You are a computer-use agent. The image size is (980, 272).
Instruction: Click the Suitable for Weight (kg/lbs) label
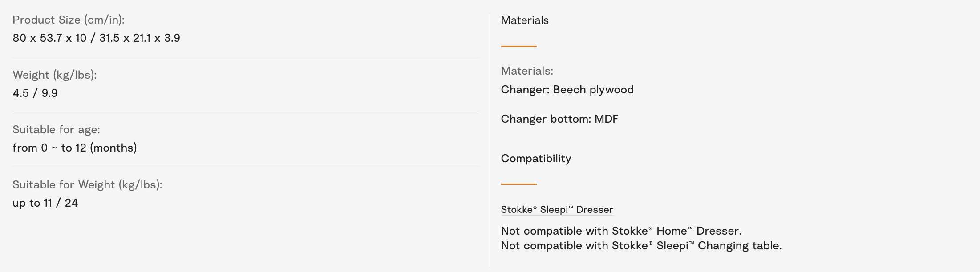click(x=87, y=185)
